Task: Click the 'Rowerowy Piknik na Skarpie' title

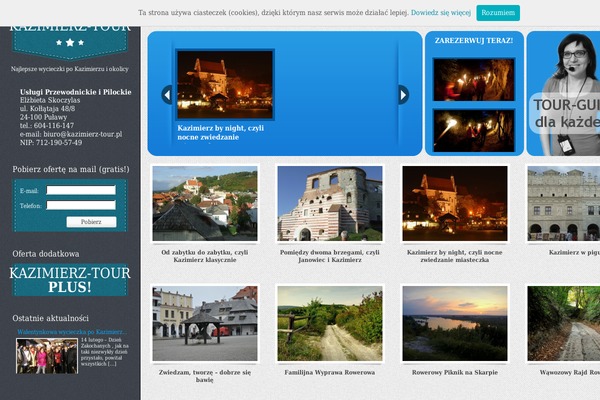Action: point(455,372)
